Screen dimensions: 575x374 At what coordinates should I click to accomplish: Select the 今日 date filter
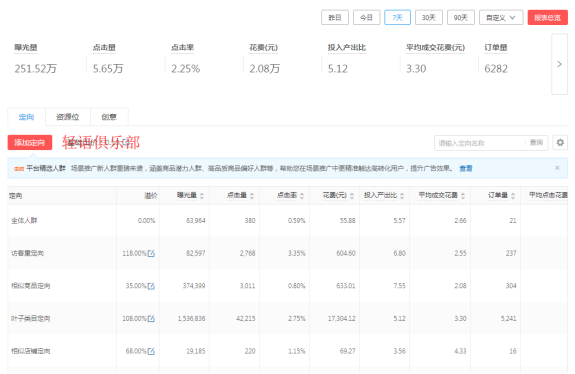(366, 18)
